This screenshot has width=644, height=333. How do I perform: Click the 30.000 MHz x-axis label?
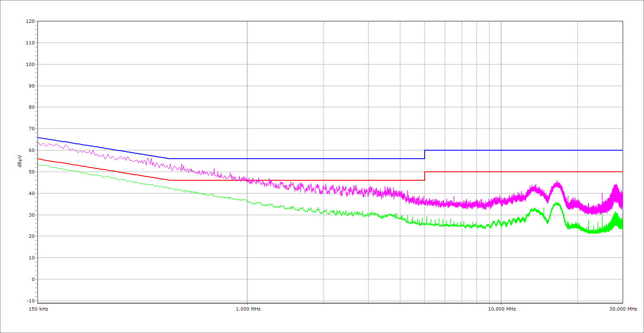(623, 309)
